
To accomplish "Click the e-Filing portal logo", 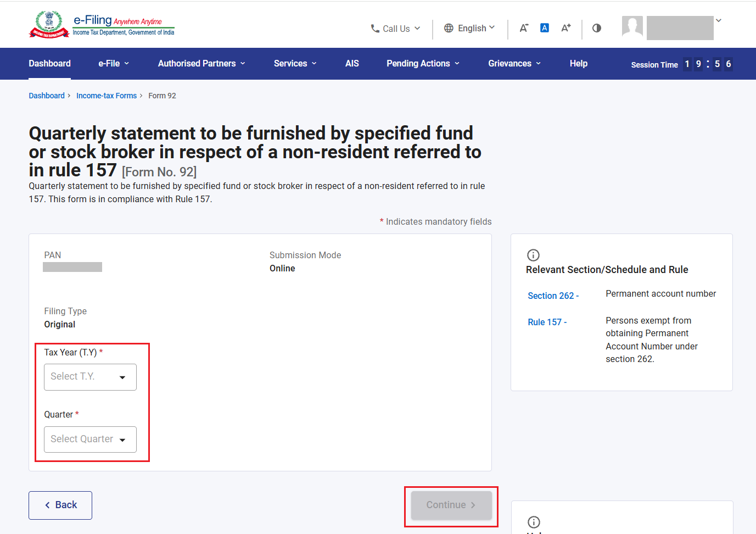I will click(x=102, y=25).
